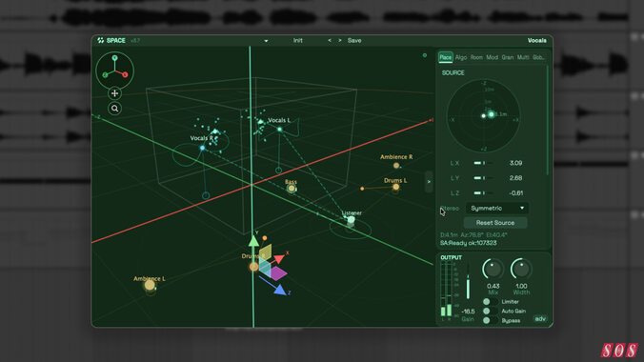Screen dimensions: 644x362
Task: Open the preset dropdown arrow in header
Action: pyautogui.click(x=266, y=41)
